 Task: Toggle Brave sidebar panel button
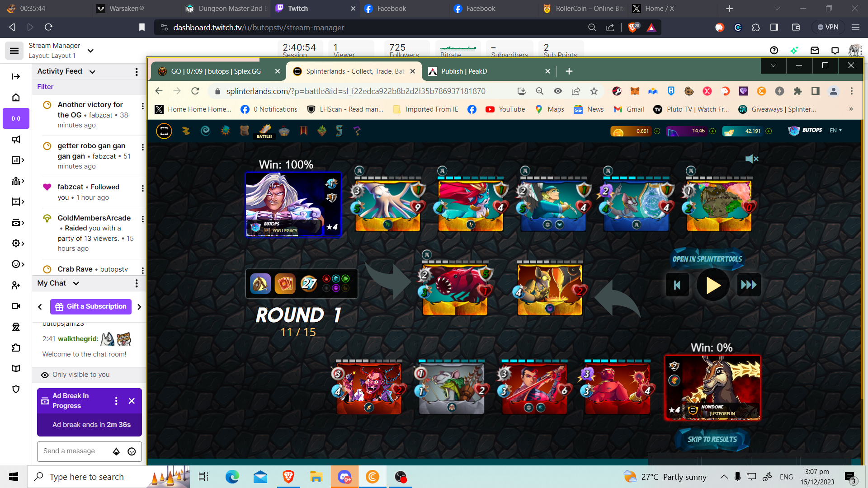pos(774,28)
